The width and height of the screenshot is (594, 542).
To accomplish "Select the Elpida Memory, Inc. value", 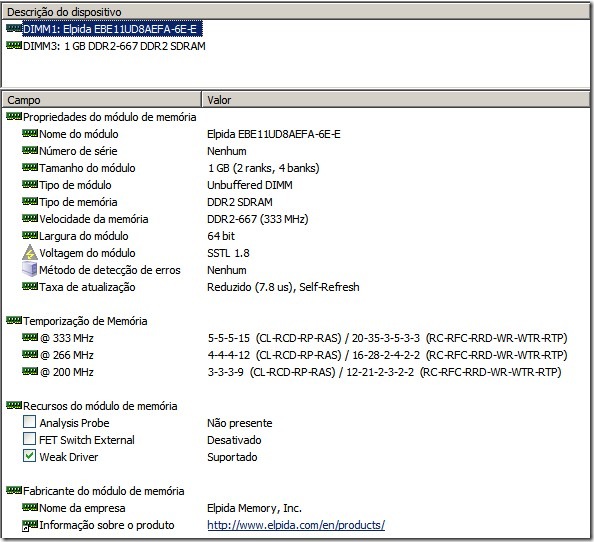I will pos(254,508).
